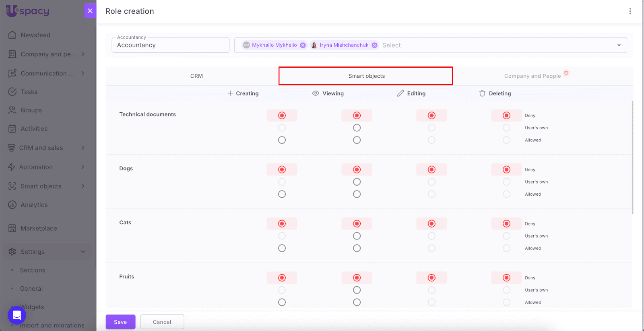Open the Company and People tab
The image size is (644, 331).
[532, 76]
